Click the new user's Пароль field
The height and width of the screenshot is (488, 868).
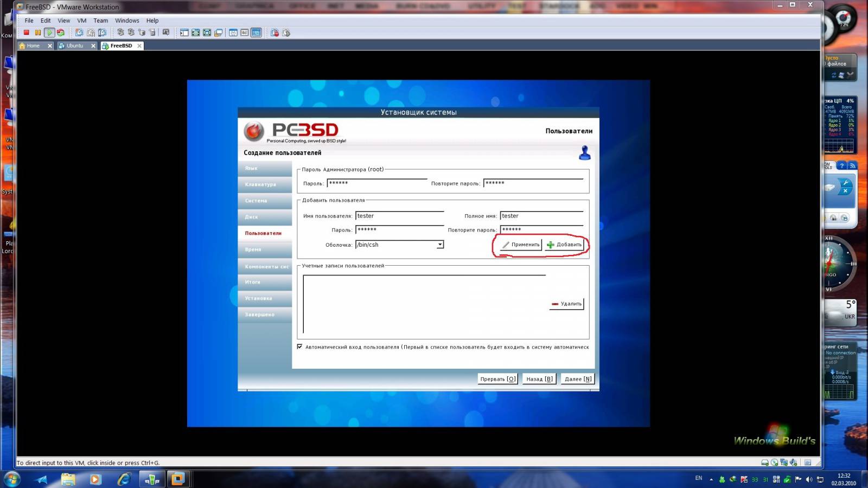(x=400, y=230)
